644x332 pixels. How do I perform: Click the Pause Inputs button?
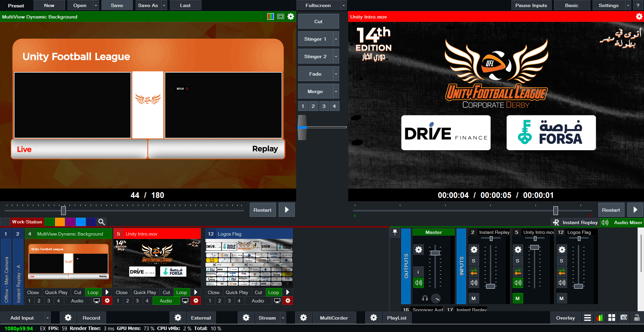pos(531,5)
